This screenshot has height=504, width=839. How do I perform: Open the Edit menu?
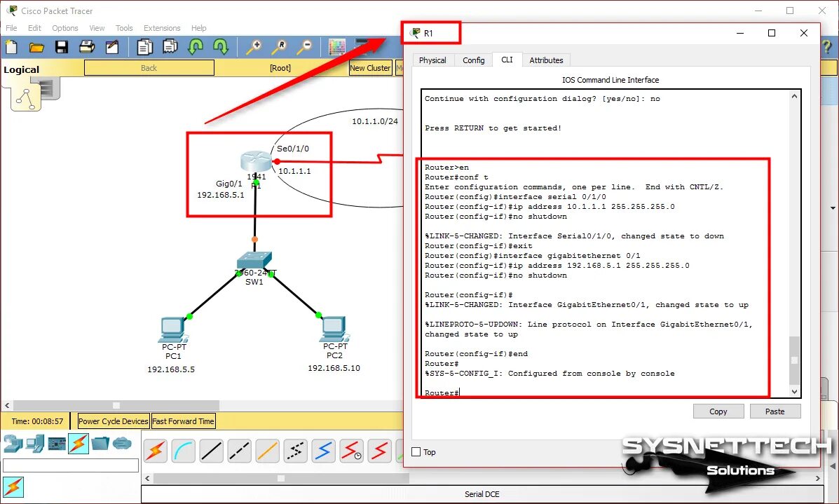click(34, 28)
